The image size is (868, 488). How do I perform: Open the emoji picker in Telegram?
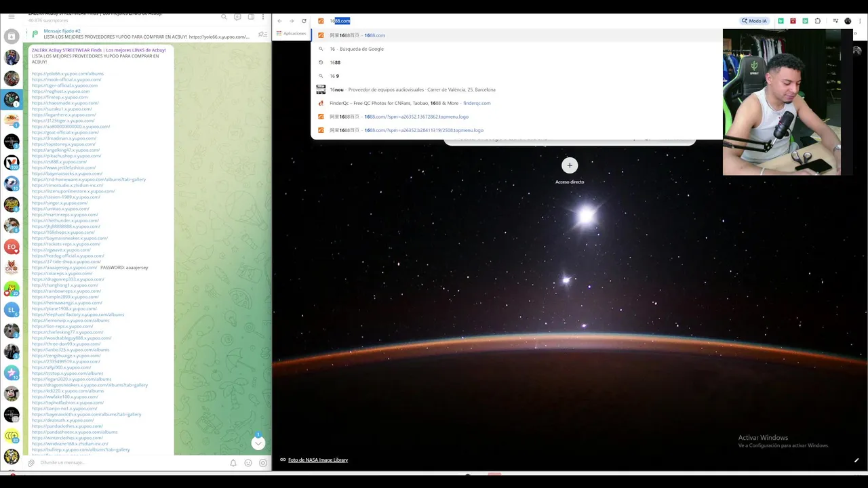coord(248,463)
